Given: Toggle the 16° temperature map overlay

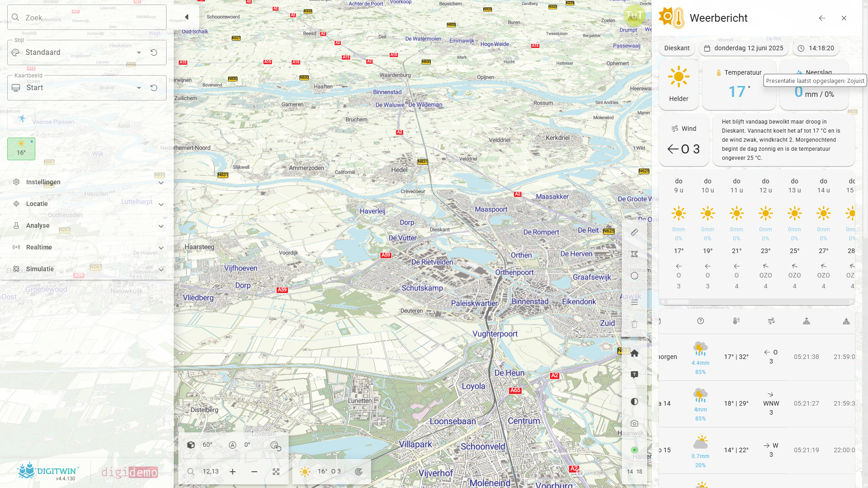Looking at the screenshot, I should 21,148.
